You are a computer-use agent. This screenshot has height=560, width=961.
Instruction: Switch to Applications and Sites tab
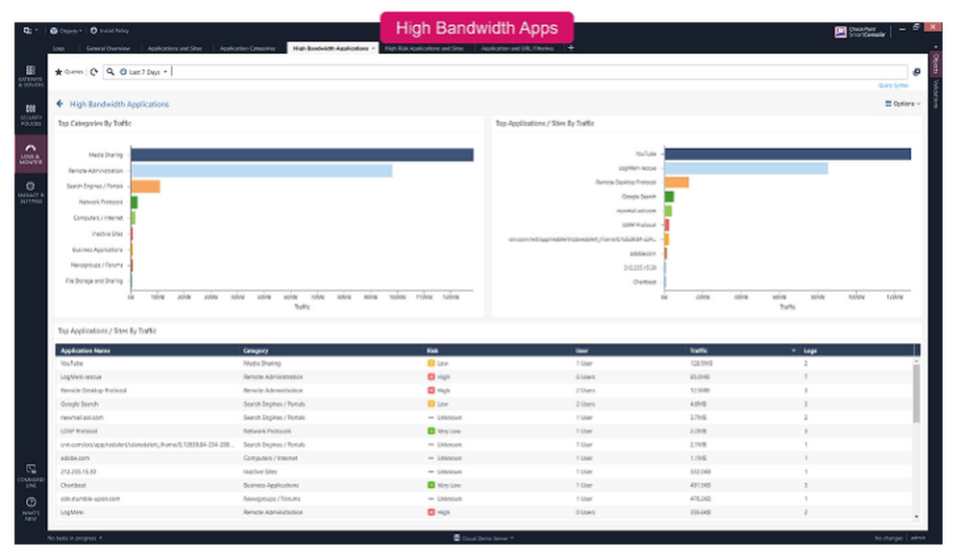tap(175, 48)
